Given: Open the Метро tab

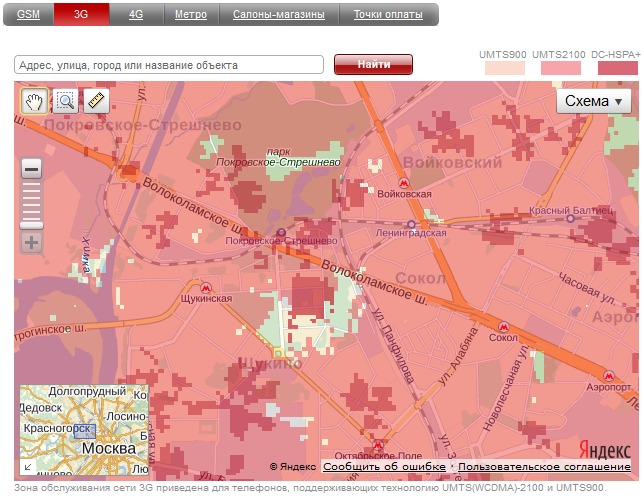Looking at the screenshot, I should coord(191,15).
